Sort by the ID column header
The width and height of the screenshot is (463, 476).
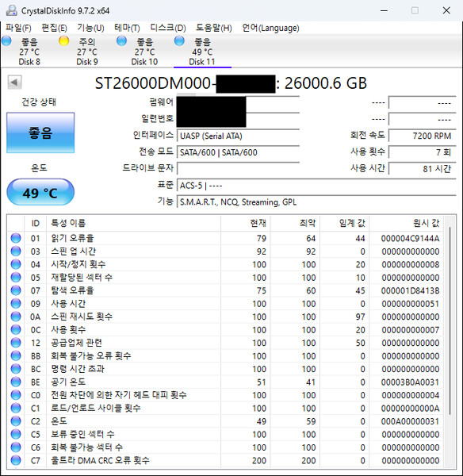(36, 223)
